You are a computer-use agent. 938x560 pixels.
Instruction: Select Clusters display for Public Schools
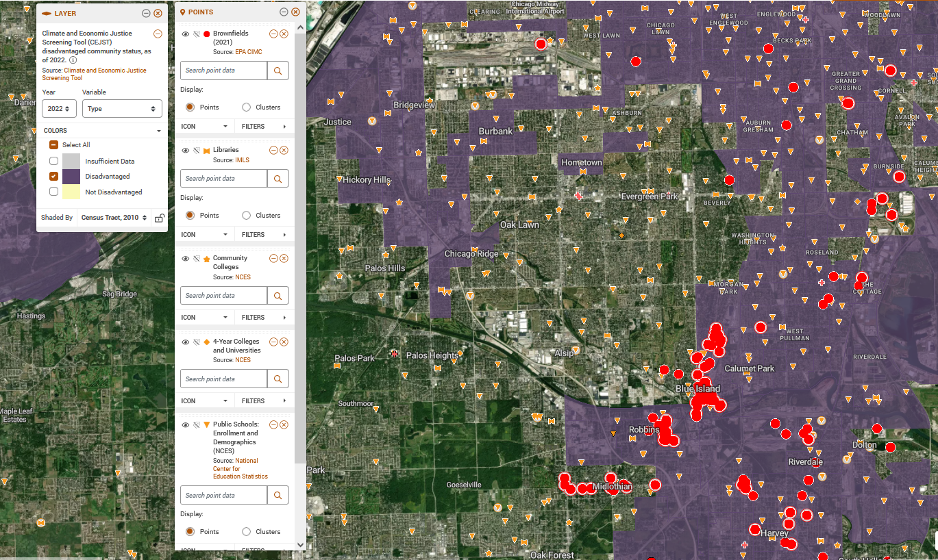click(246, 532)
